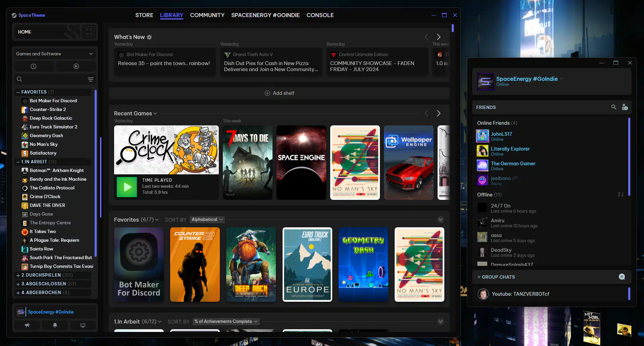This screenshot has height=346, width=644.
Task: Open SpaceEnergy #GoIndie profile at sidebar bottom
Action: click(55, 312)
